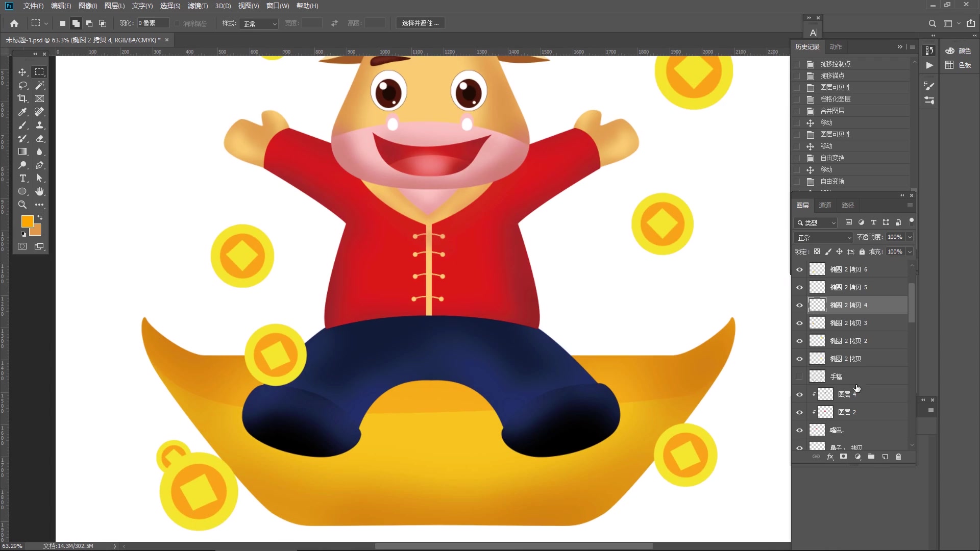Select the Move tool
Screen dimensions: 980x551
click(22, 72)
